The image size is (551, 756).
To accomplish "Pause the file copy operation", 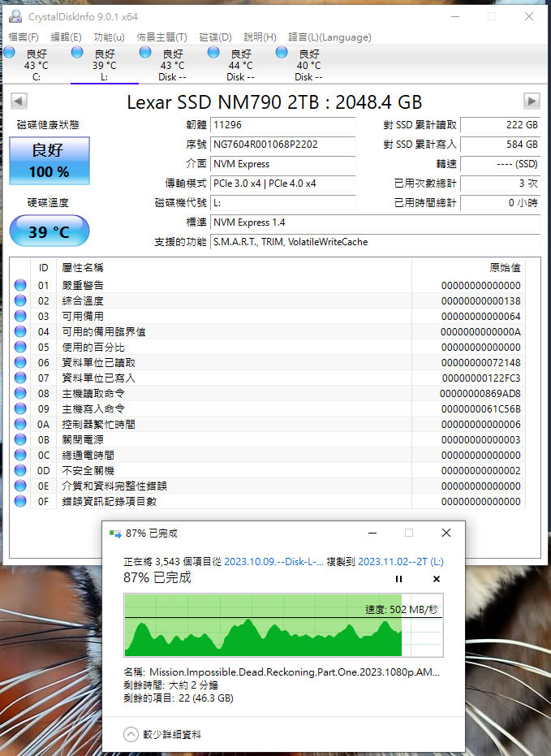I will click(x=398, y=579).
